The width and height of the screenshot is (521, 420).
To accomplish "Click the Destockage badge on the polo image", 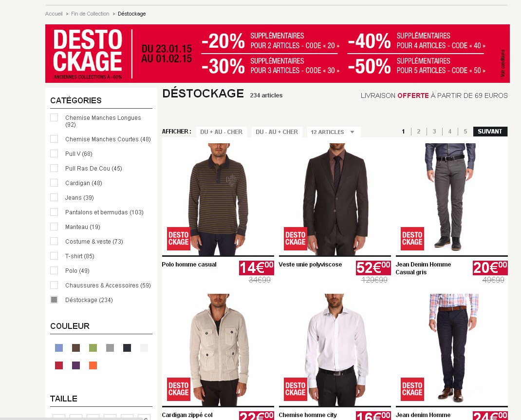I will point(178,239).
